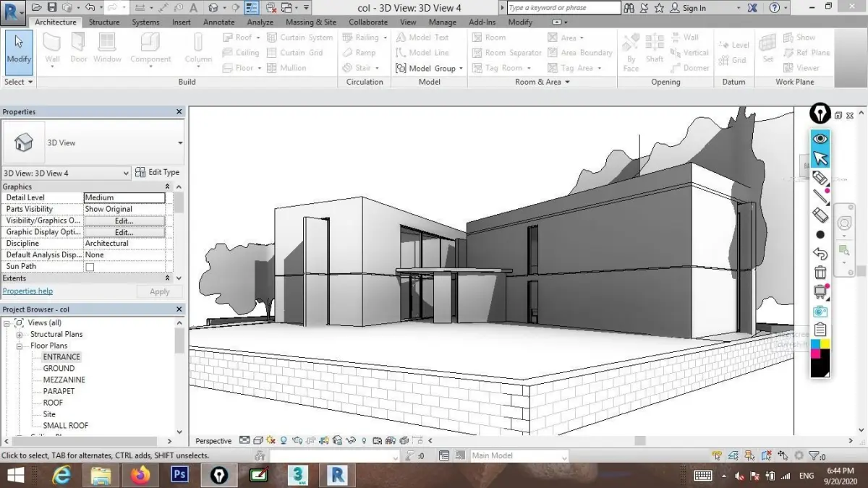868x488 pixels.
Task: Toggle the cursor mode in annotation toolbar
Action: click(820, 158)
